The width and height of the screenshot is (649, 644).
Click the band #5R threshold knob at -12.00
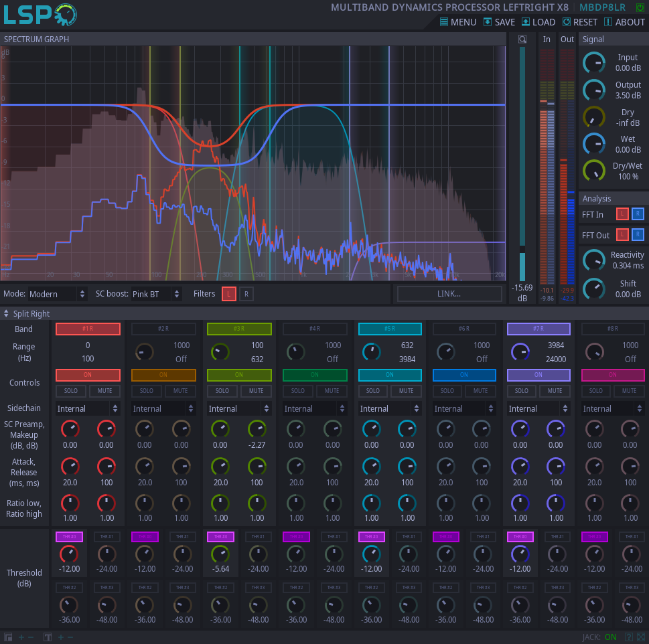pos(372,554)
